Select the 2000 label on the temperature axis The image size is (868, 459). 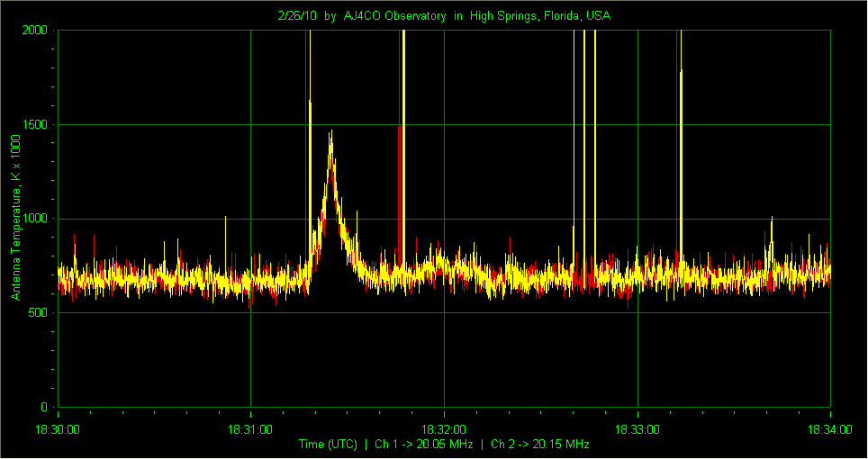(35, 30)
